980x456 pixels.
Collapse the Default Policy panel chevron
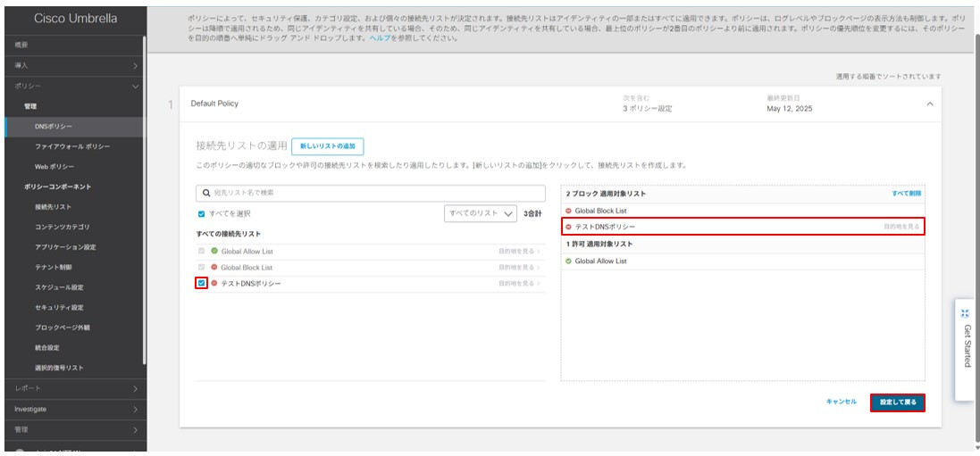coord(929,104)
